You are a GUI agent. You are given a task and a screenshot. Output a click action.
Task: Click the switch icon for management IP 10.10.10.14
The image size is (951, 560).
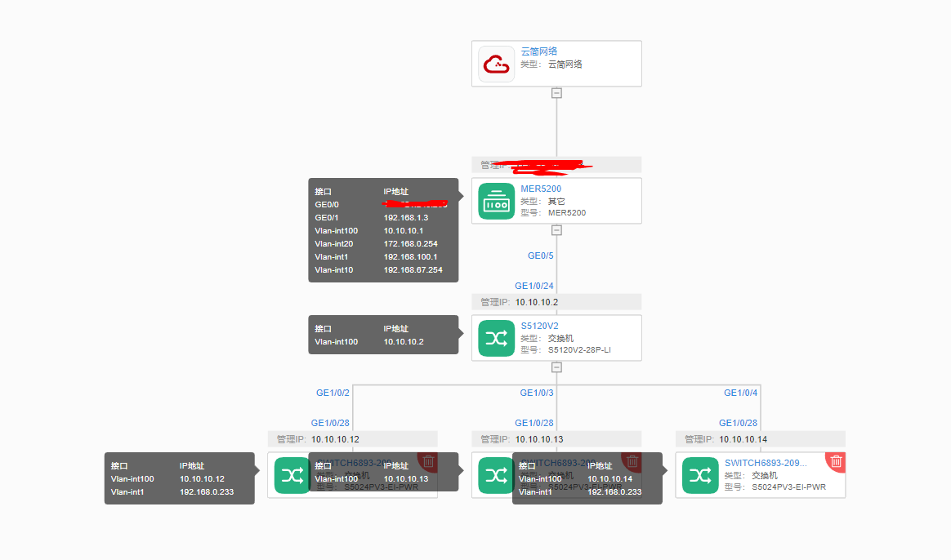click(700, 476)
